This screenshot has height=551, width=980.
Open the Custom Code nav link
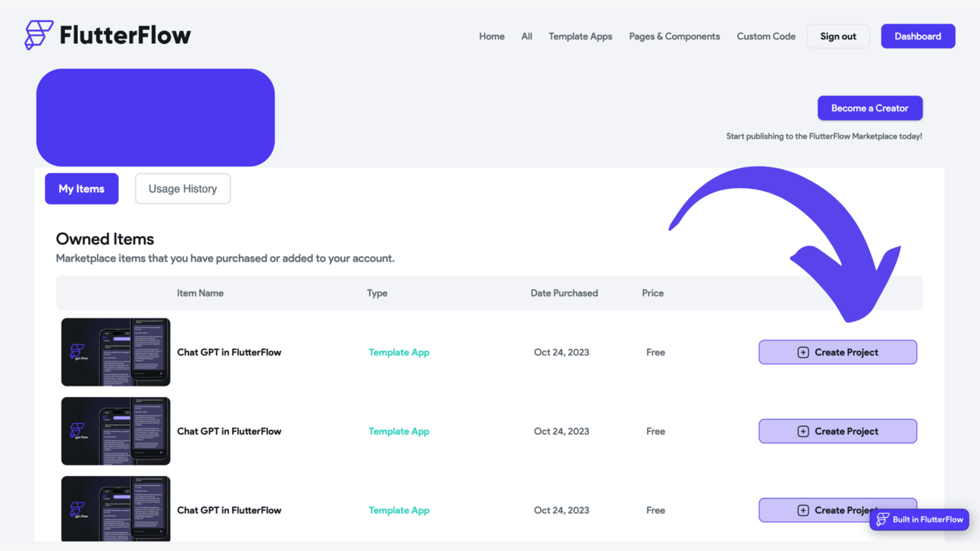click(x=766, y=36)
